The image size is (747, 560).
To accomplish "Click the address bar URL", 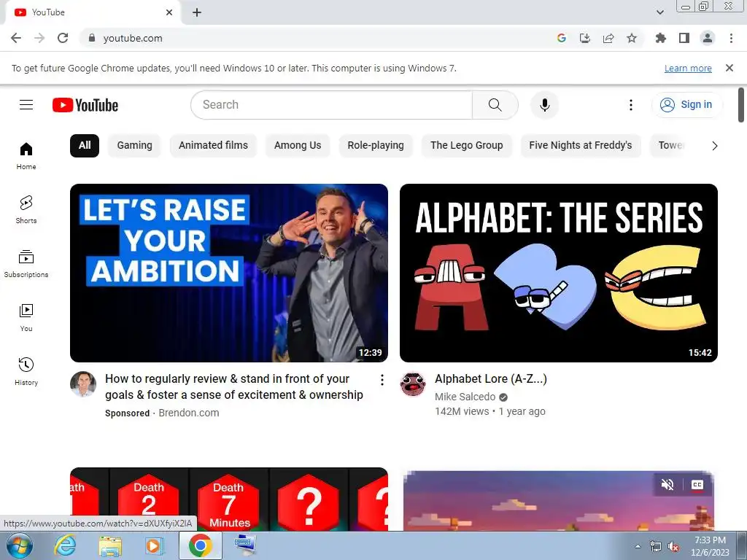I will 133,38.
